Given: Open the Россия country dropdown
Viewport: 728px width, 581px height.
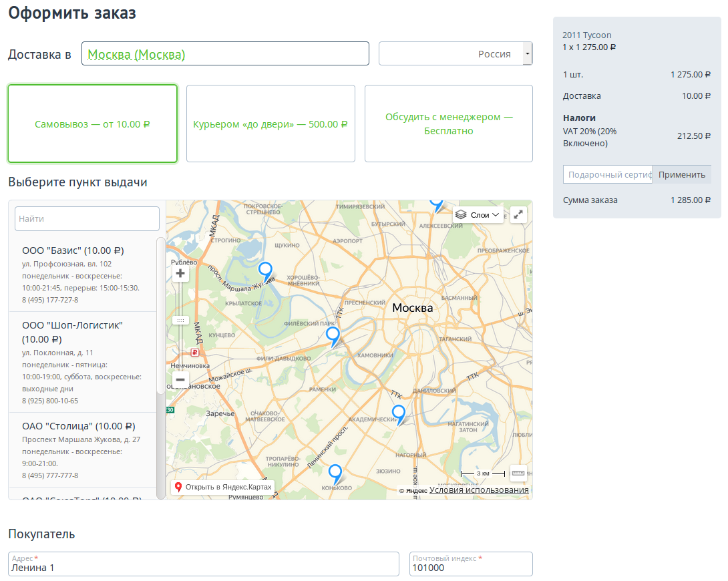Looking at the screenshot, I should 527,53.
